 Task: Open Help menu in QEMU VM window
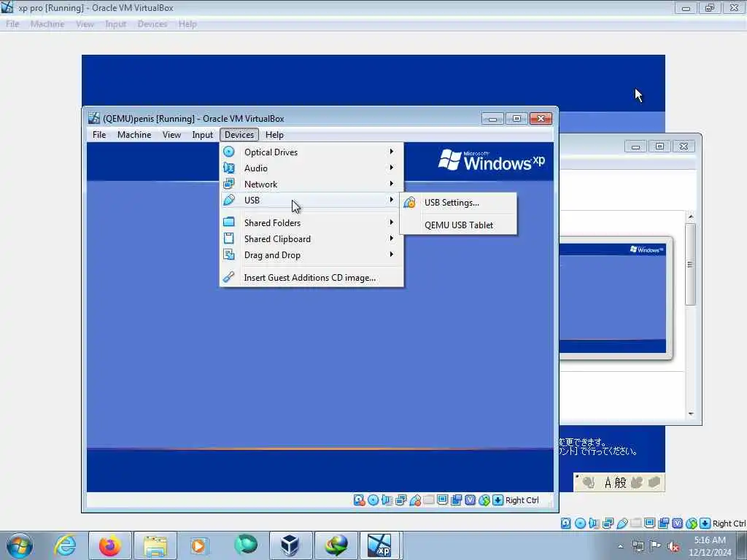click(x=274, y=135)
